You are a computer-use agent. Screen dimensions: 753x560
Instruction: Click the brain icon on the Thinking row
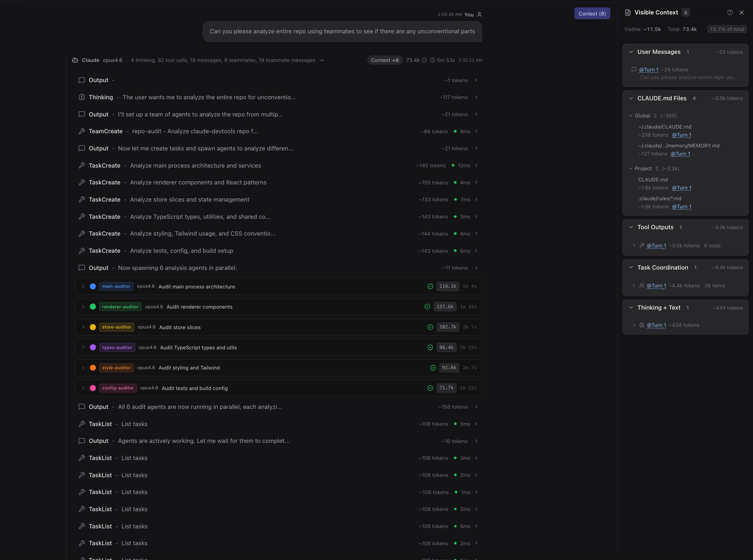(x=82, y=97)
